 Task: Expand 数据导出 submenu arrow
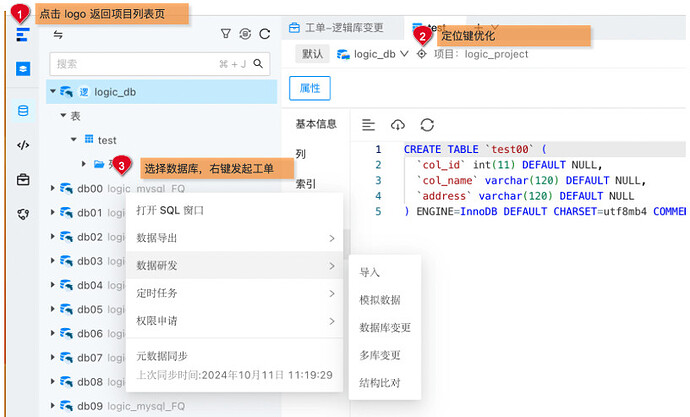[x=332, y=238]
